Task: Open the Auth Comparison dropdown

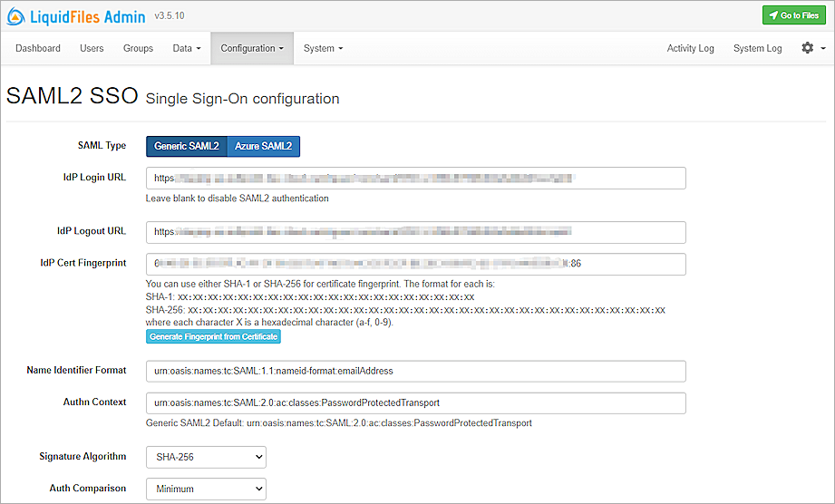Action: [206, 489]
